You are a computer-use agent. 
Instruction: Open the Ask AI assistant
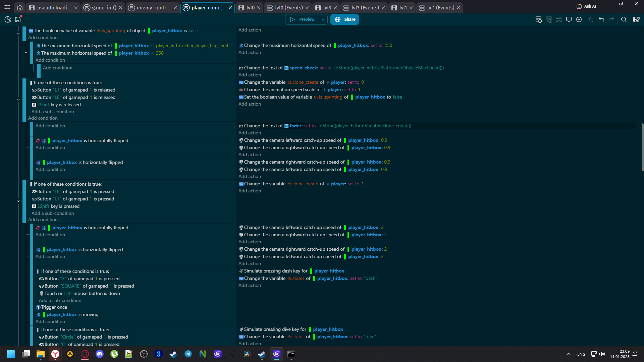[586, 6]
